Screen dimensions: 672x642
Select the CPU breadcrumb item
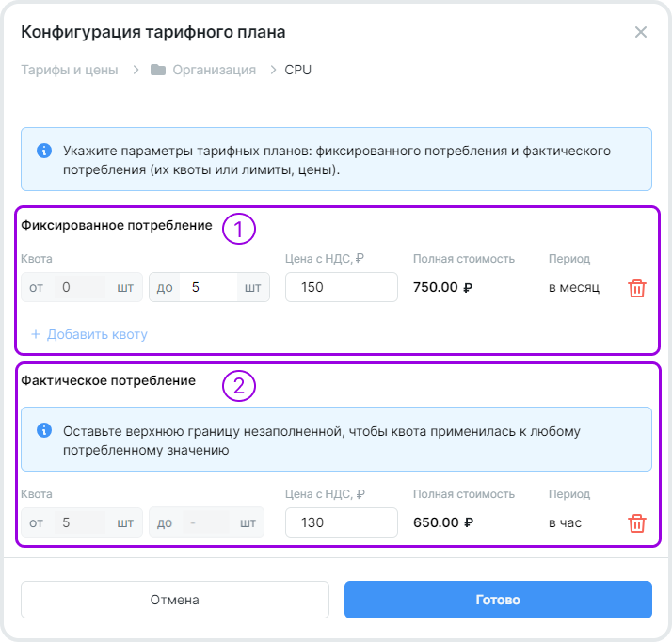(298, 70)
